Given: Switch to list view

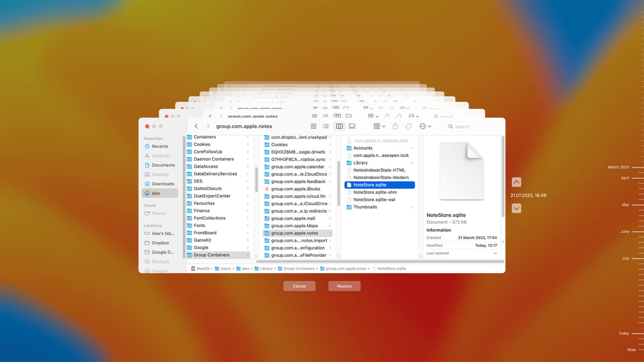Looking at the screenshot, I should pyautogui.click(x=326, y=126).
